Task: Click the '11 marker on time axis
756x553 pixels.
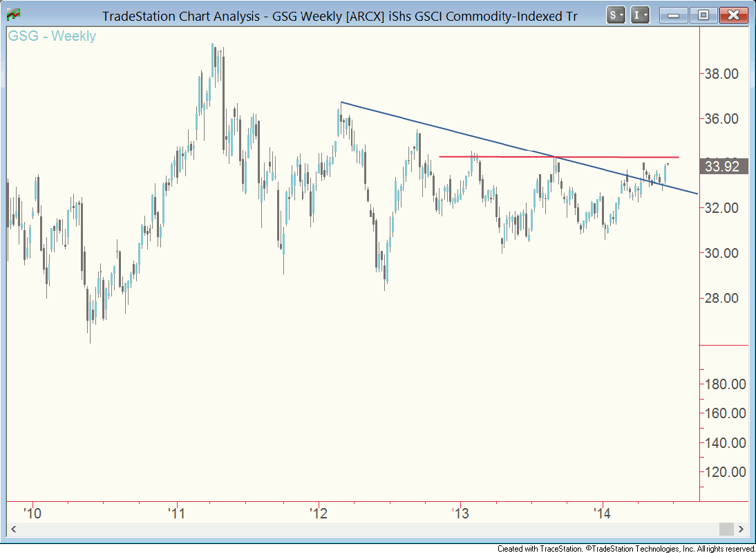Action: [177, 514]
